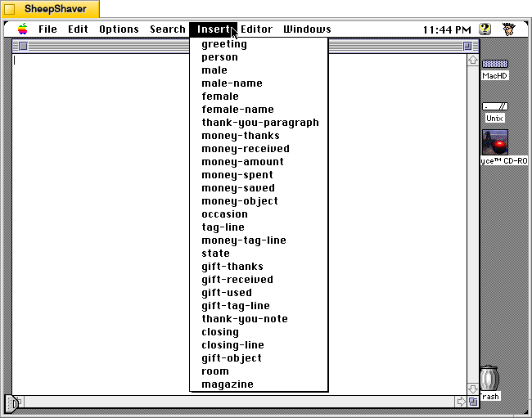Viewport: 532px width, 418px height.
Task: Insert occasion from the menu
Action: (x=259, y=214)
